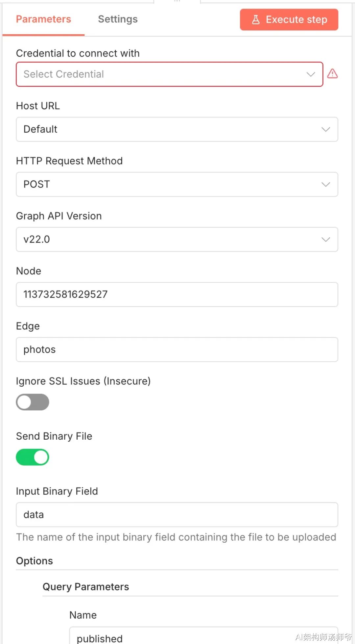355x644 pixels.
Task: Click the Graph API Version chevron arrow
Action: [x=325, y=239]
